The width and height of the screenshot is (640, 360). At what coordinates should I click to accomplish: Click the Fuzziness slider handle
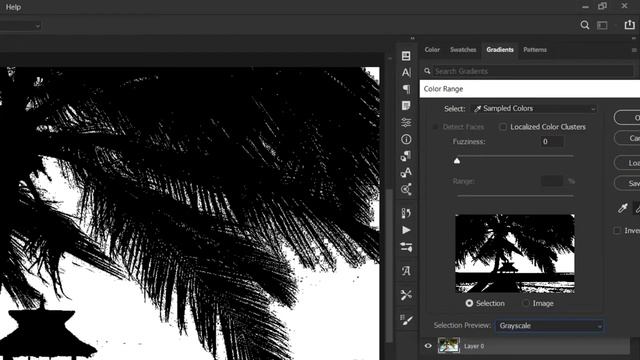click(x=457, y=161)
